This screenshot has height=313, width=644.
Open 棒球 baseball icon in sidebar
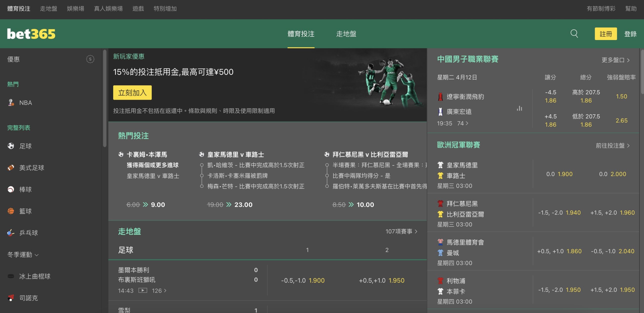(11, 189)
